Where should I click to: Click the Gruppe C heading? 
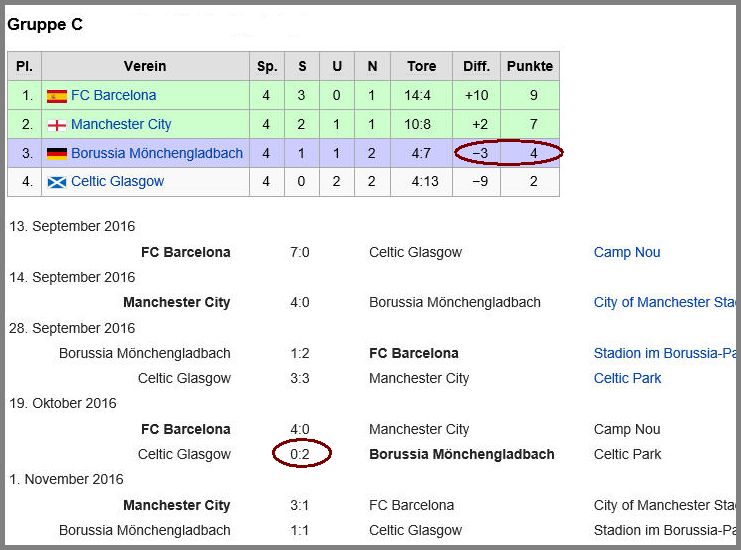[x=45, y=24]
